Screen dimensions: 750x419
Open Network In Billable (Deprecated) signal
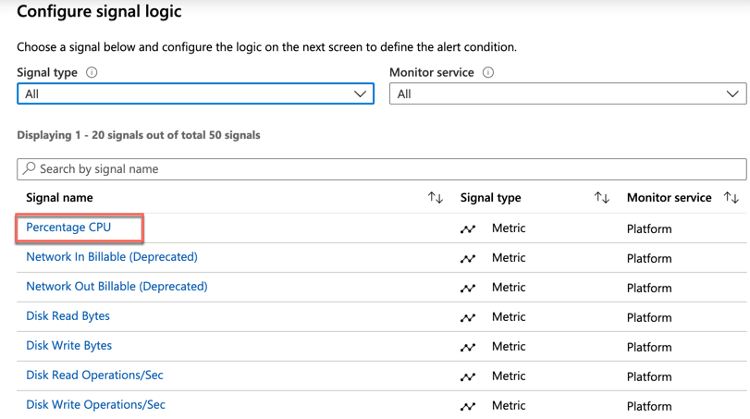(112, 257)
